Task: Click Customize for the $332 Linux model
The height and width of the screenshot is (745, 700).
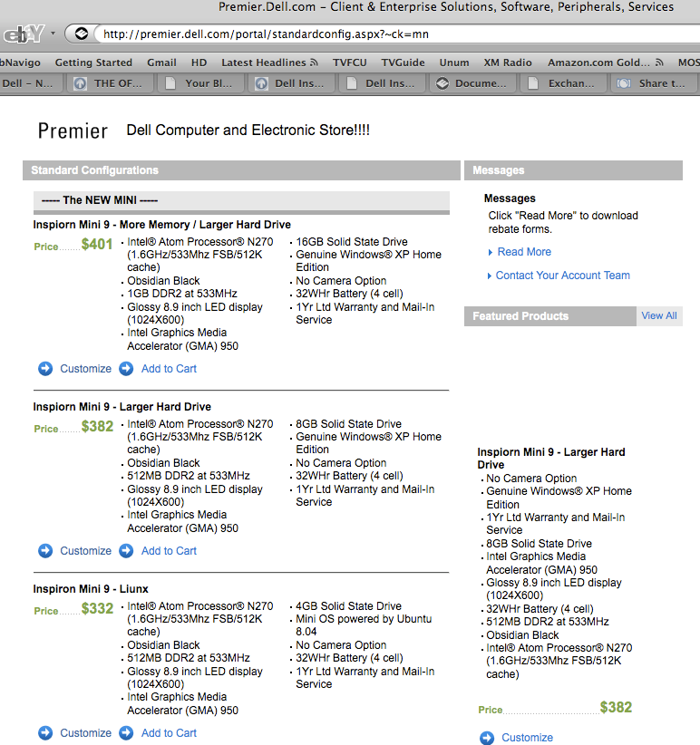Action: 85,733
